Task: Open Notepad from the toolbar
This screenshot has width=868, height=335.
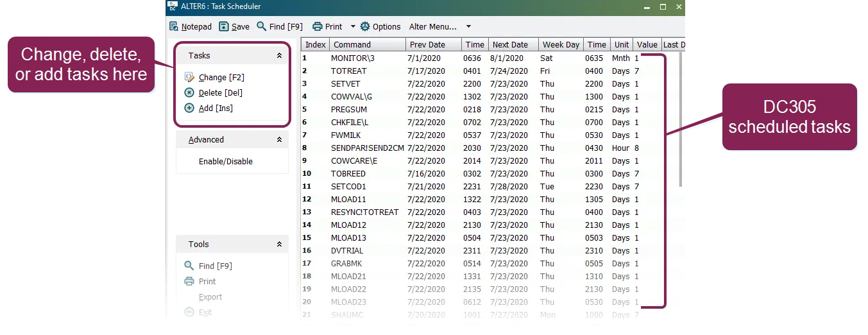Action: pos(190,26)
